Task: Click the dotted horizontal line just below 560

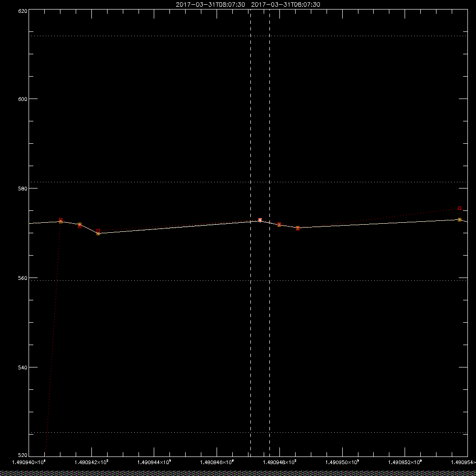Action: [248, 280]
